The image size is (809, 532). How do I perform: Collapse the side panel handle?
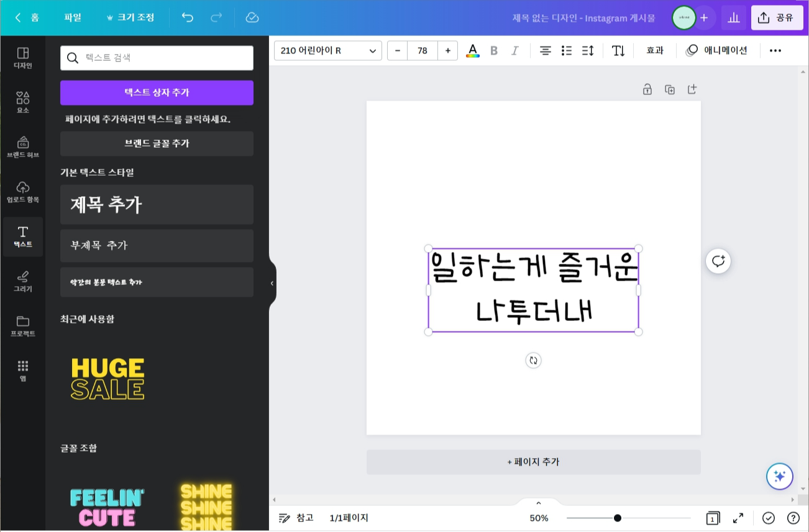coord(272,283)
